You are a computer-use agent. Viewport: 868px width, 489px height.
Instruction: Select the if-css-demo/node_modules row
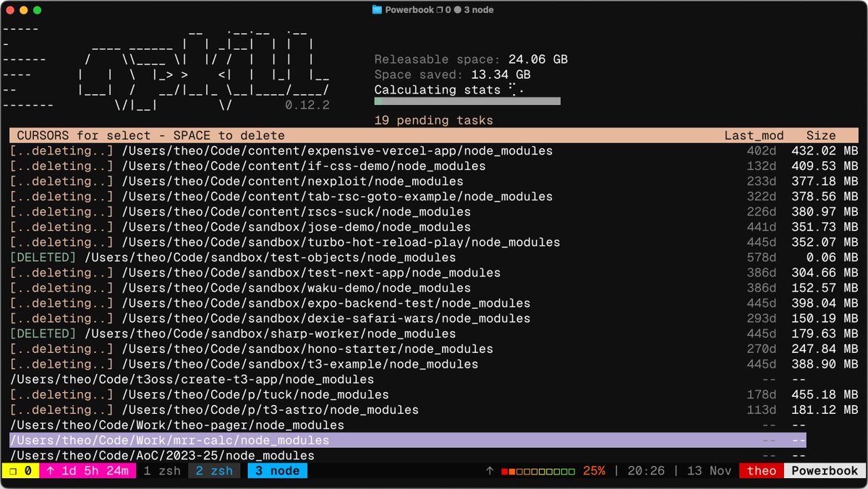[434, 166]
